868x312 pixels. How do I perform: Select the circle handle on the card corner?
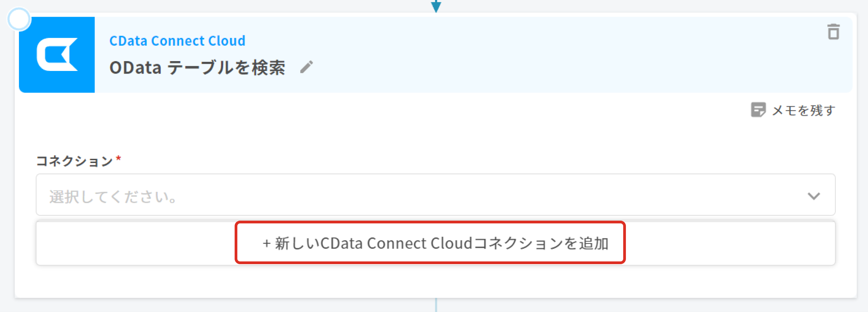(x=19, y=19)
